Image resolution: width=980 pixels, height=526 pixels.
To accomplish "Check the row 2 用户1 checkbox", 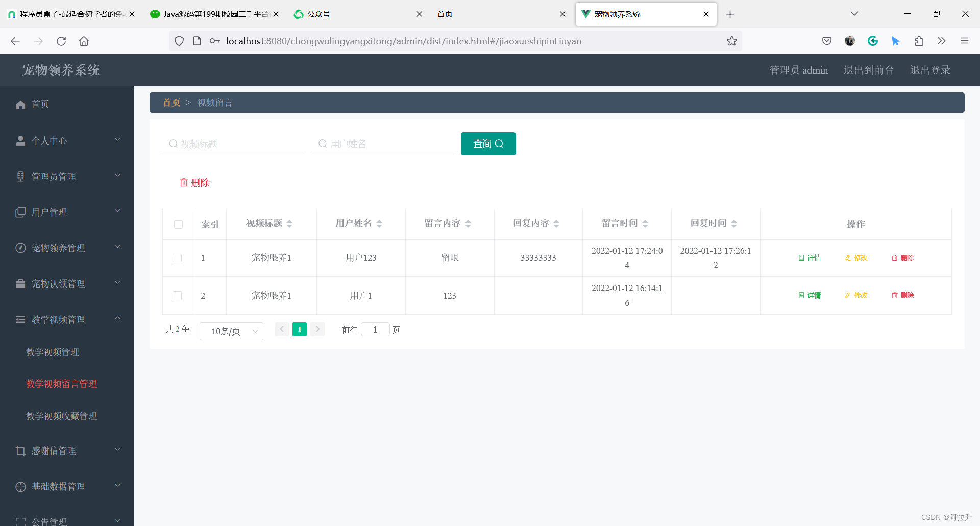I will click(x=177, y=296).
